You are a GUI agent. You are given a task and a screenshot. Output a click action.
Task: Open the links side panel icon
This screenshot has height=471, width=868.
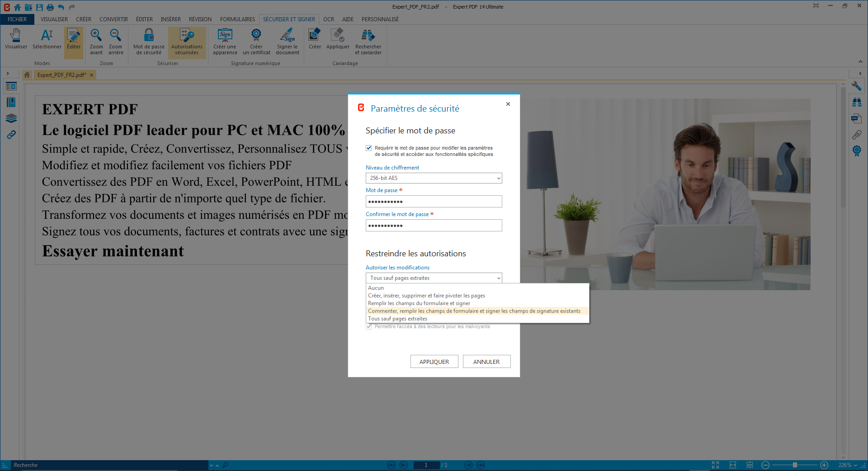click(11, 135)
